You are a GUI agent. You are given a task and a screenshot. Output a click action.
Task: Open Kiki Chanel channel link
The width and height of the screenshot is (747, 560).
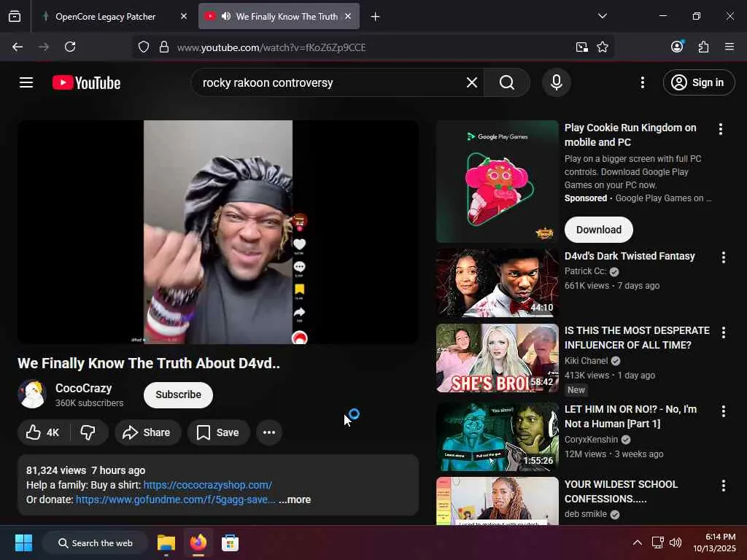587,360
